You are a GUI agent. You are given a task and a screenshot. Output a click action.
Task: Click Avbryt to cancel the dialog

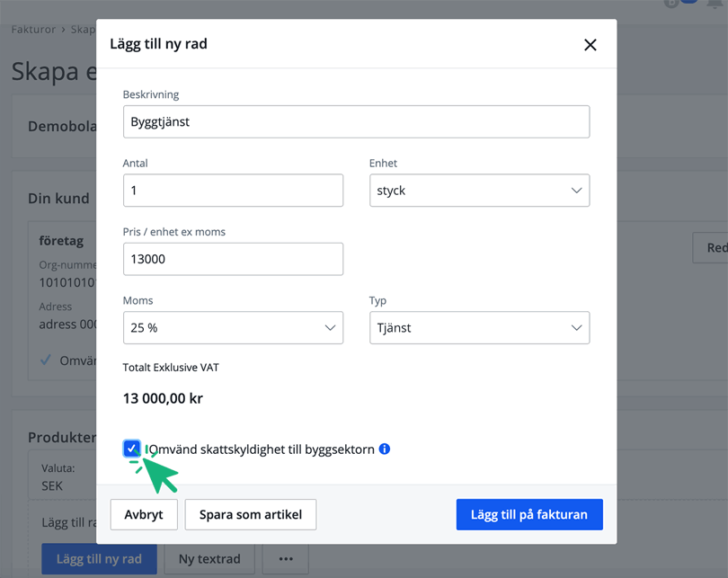click(x=143, y=514)
